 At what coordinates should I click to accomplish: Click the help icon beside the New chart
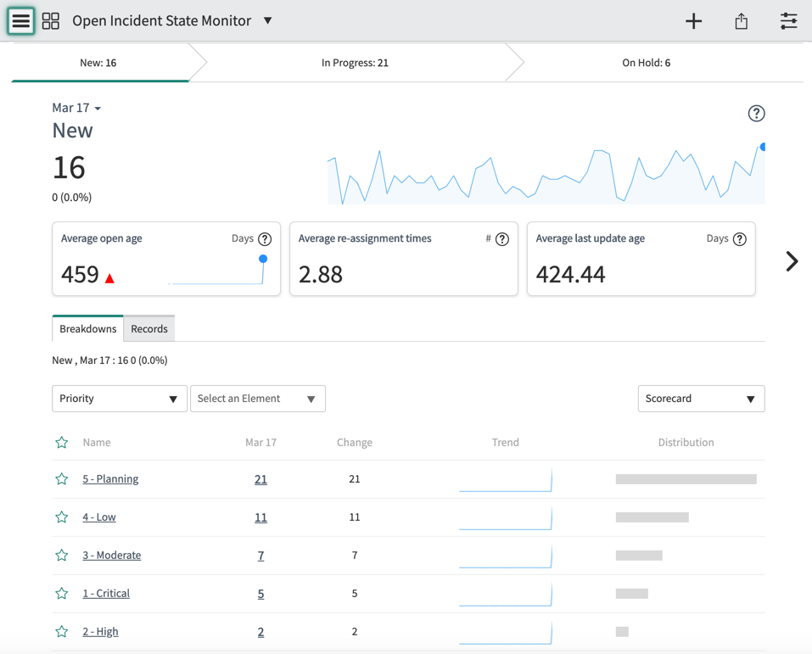(x=756, y=114)
